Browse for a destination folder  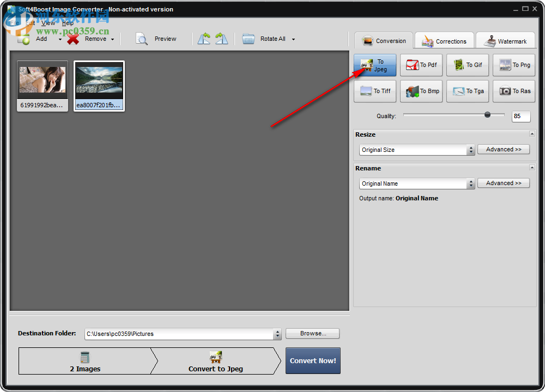tap(312, 333)
